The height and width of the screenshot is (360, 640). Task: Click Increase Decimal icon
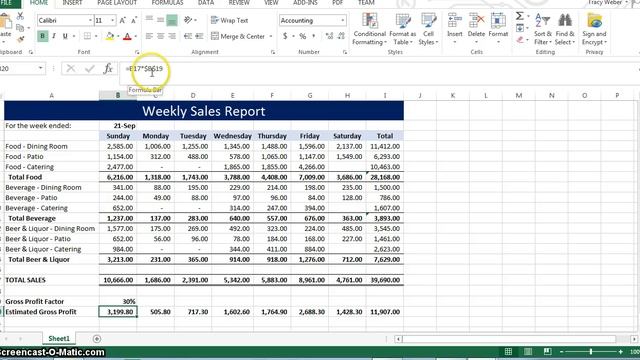coord(329,36)
